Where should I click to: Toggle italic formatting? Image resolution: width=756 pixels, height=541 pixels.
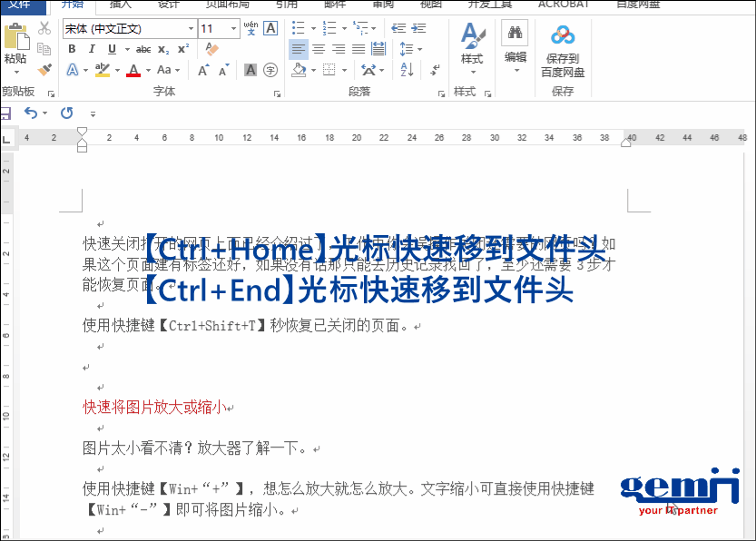pos(92,48)
